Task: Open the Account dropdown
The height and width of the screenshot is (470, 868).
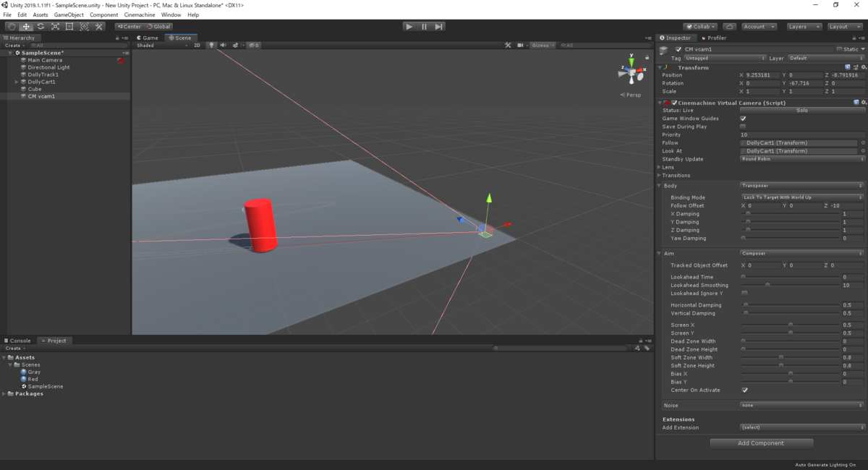Action: [x=759, y=27]
